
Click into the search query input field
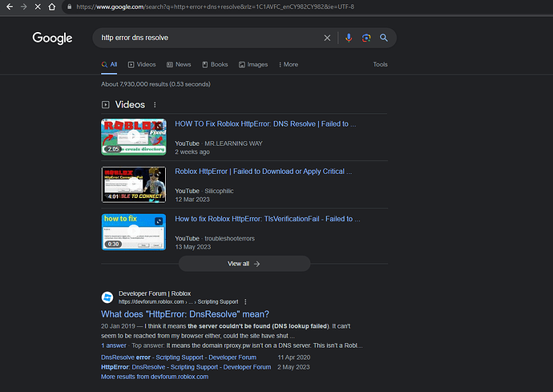pyautogui.click(x=210, y=38)
